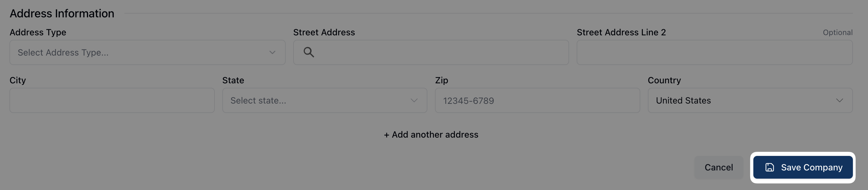Click the State dropdown chevron arrow

pos(414,101)
